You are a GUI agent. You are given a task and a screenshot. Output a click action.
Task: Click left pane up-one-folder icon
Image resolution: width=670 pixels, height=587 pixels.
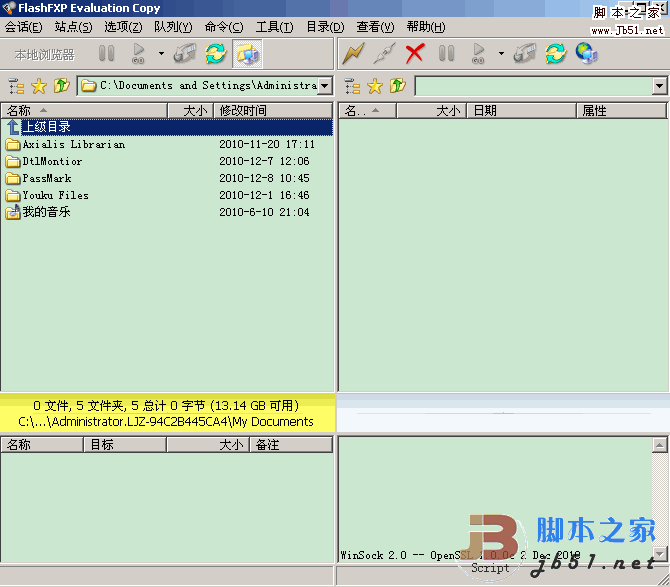(62, 86)
